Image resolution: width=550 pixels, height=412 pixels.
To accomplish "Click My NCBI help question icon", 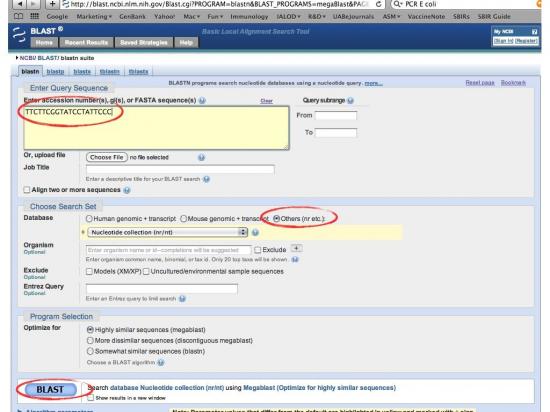I will (534, 32).
